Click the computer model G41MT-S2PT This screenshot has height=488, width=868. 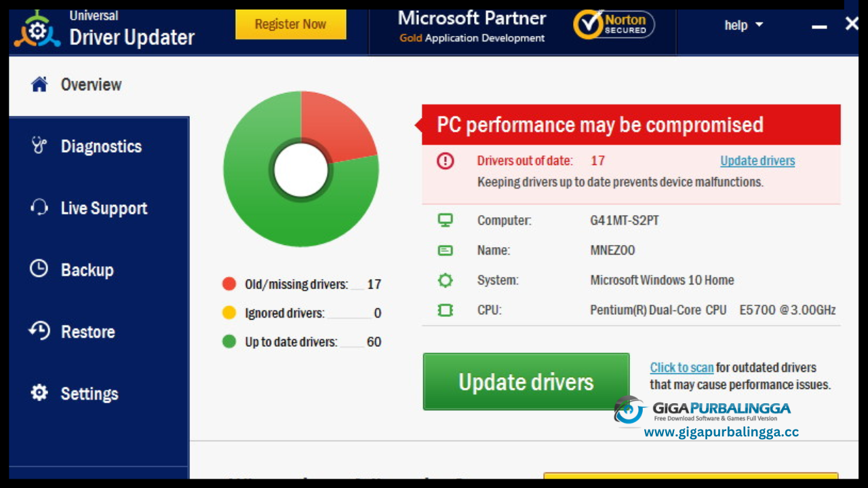click(x=625, y=221)
